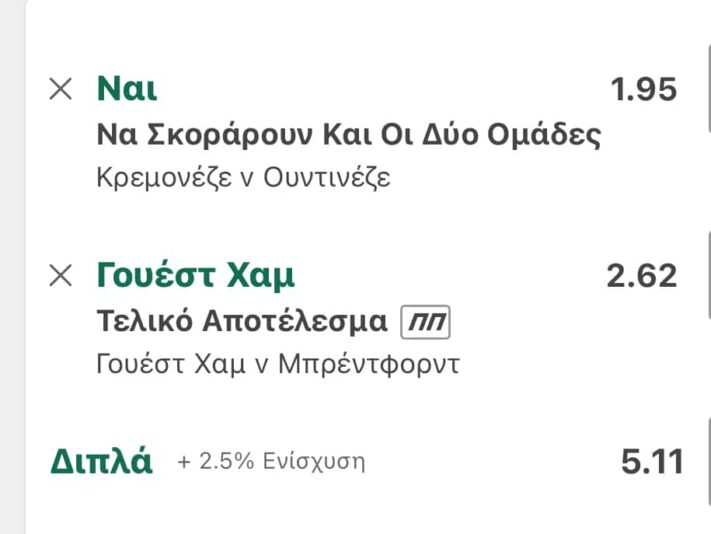Open the Τελικό Αποτέλεσμα market label
The image size is (711, 534).
coord(242,321)
